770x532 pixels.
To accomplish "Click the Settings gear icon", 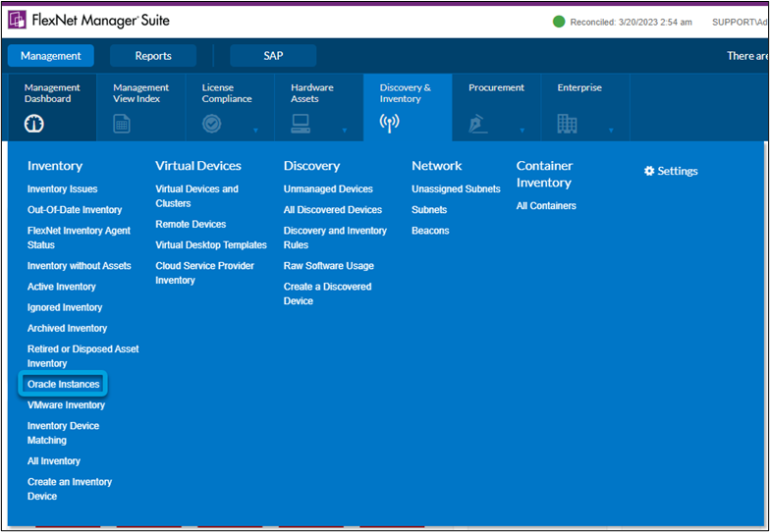I will click(x=649, y=171).
